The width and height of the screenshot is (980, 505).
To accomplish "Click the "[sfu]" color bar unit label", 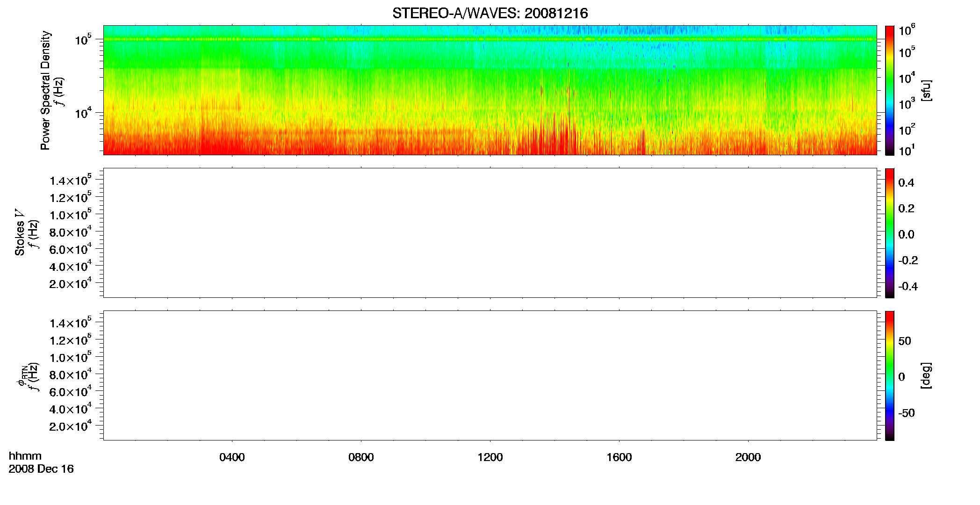I will [x=926, y=90].
